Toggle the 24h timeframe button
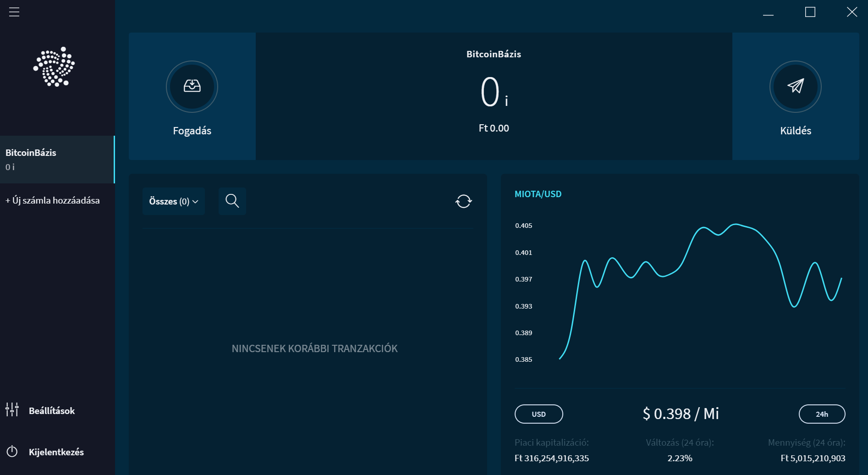 (822, 414)
